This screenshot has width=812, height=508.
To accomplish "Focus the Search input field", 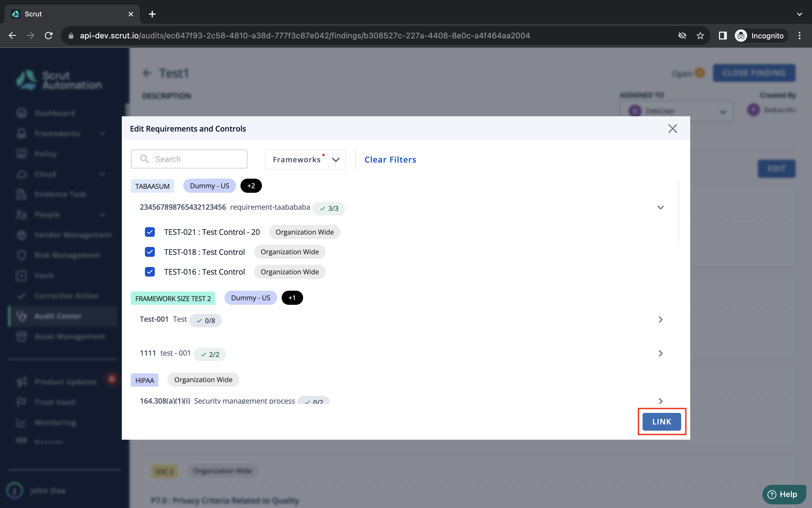I will coord(189,159).
